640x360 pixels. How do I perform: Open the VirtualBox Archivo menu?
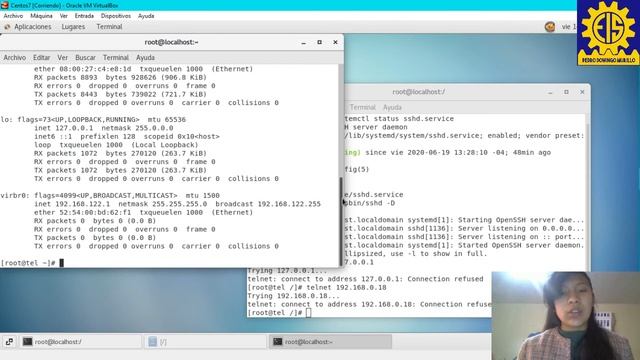pos(13,16)
